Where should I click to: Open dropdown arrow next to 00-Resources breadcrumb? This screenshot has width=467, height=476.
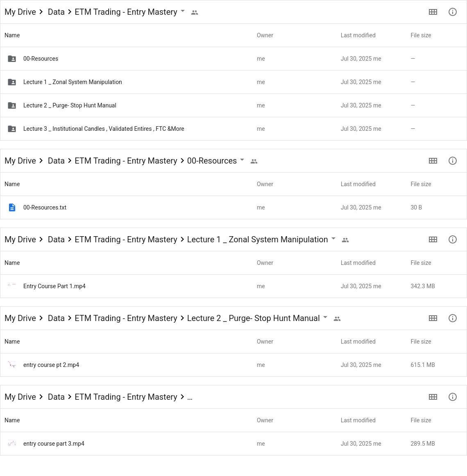[x=242, y=159]
